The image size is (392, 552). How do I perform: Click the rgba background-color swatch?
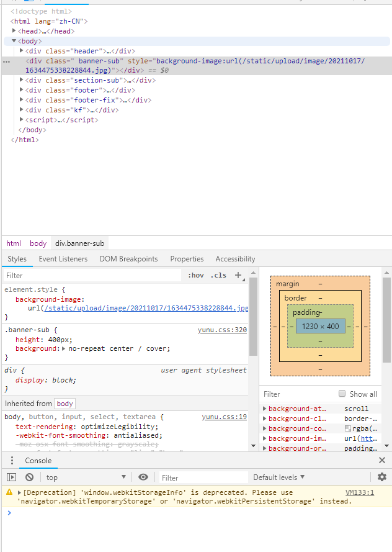[348, 428]
